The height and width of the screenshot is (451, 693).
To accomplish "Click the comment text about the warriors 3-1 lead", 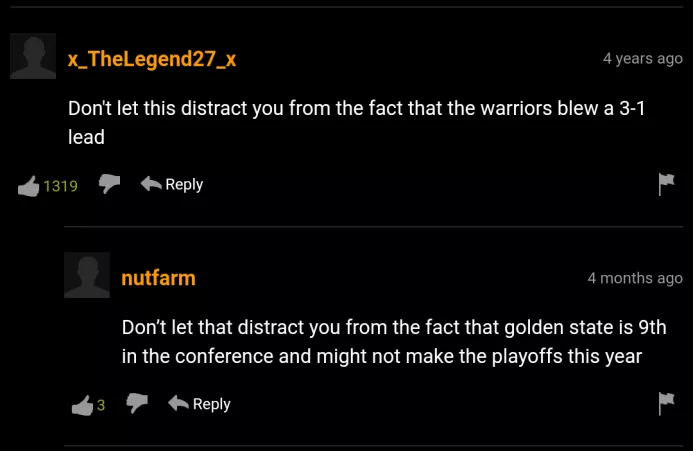I will [x=356, y=122].
